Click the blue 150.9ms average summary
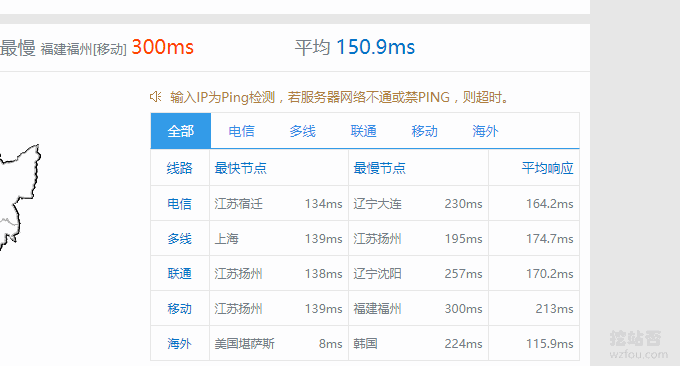The width and height of the screenshot is (680, 366). (x=376, y=47)
